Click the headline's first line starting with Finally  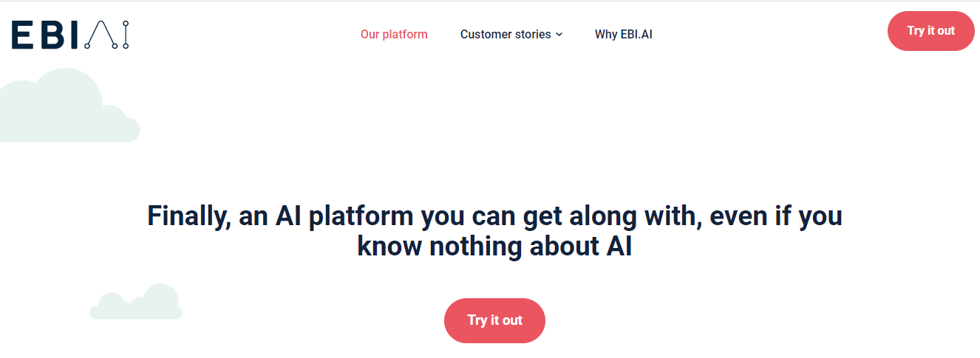pyautogui.click(x=494, y=217)
